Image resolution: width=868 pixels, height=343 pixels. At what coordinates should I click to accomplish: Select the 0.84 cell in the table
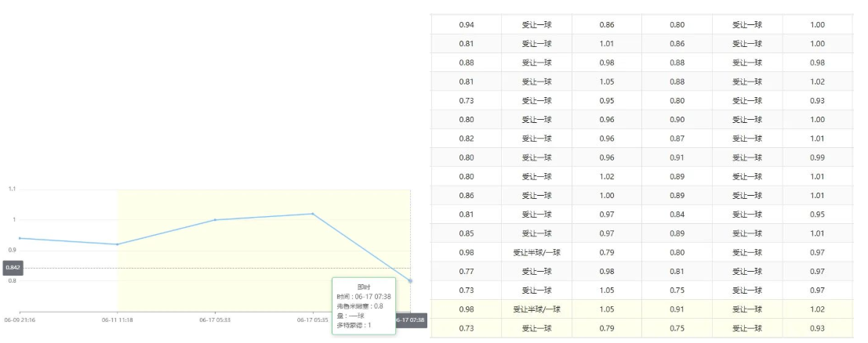677,215
